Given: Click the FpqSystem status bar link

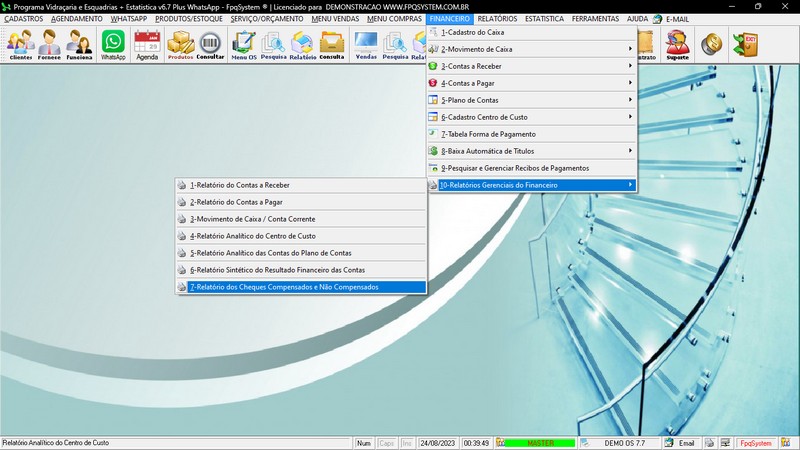Looking at the screenshot, I should click(755, 442).
